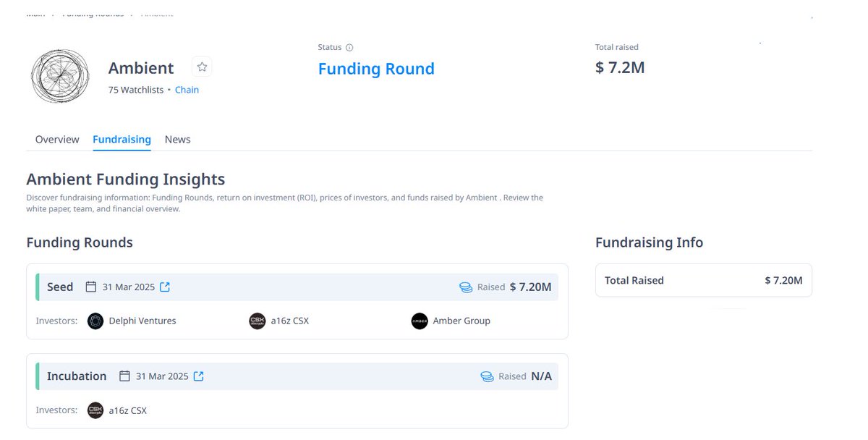
Task: Click the 75 Watchlists text
Action: [136, 90]
